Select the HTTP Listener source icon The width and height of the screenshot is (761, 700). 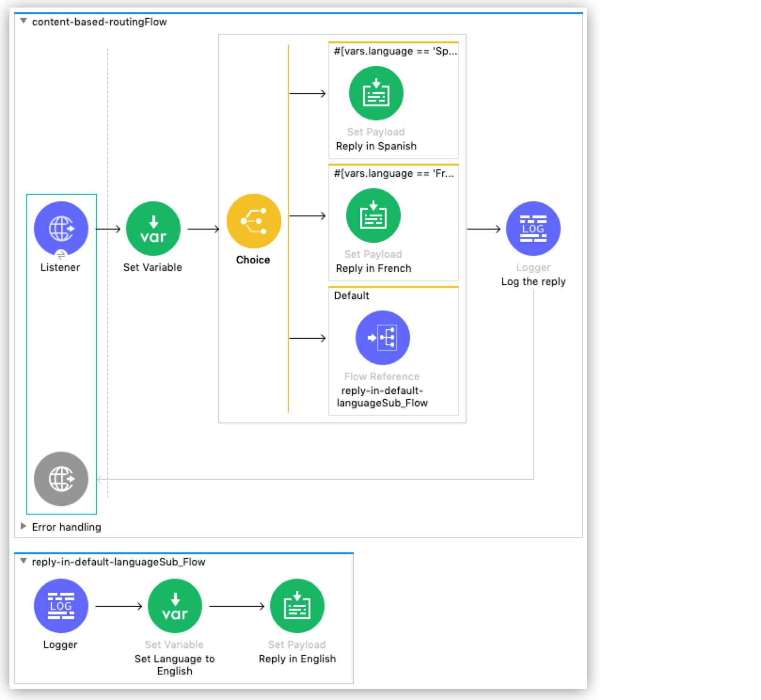pyautogui.click(x=61, y=229)
